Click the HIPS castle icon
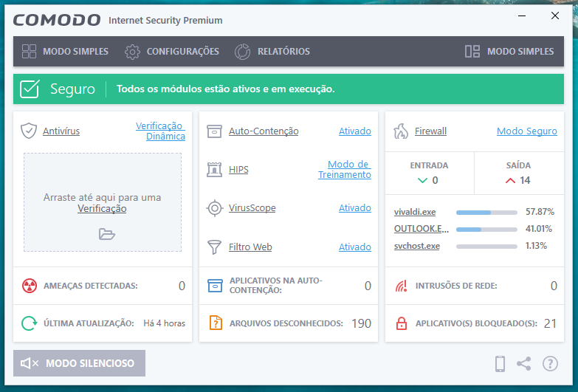The width and height of the screenshot is (578, 392). [x=214, y=170]
